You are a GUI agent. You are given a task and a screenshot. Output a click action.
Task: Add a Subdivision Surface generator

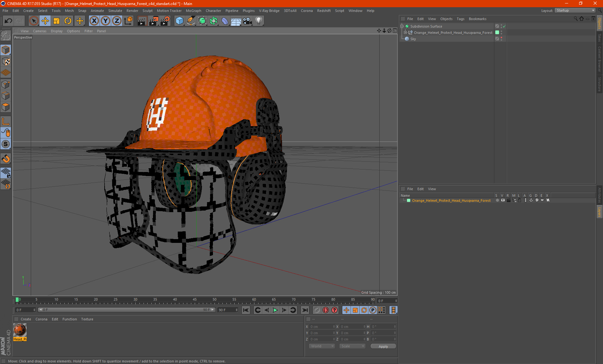pyautogui.click(x=202, y=21)
